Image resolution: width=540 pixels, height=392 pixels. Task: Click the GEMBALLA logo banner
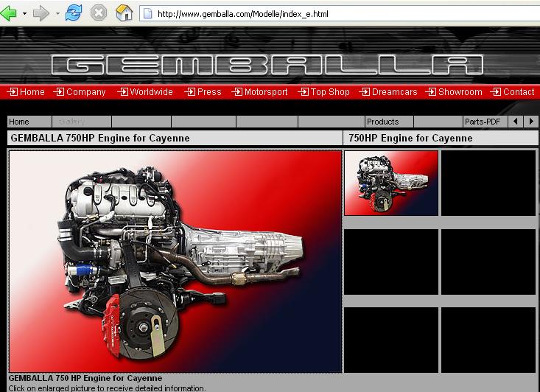[267, 65]
